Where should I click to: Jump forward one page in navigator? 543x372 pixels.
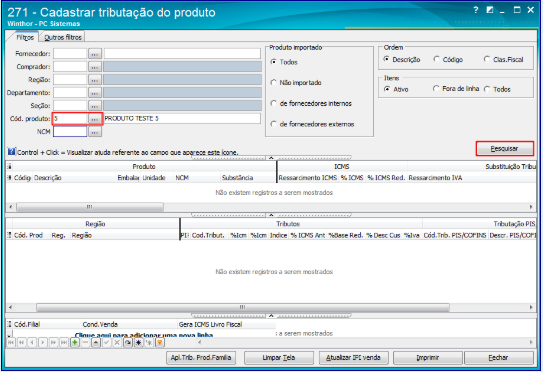tap(53, 343)
